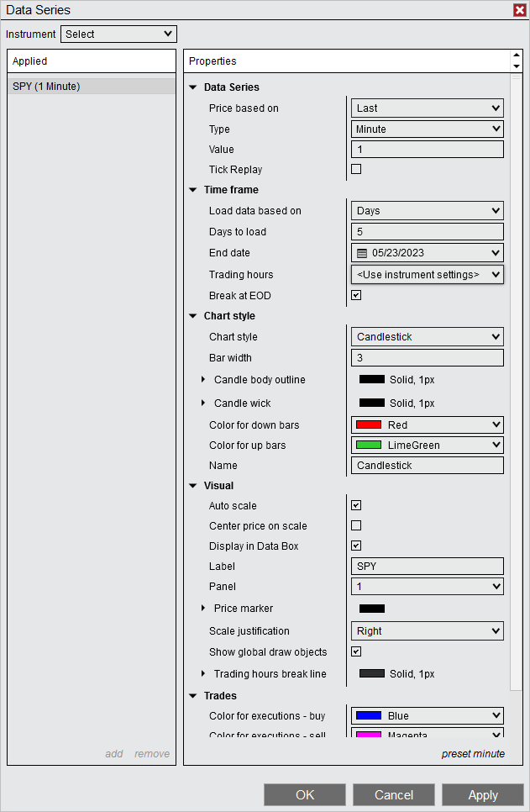Open the End date calendar picker
Viewport: 530px width, 812px height.
(x=427, y=253)
